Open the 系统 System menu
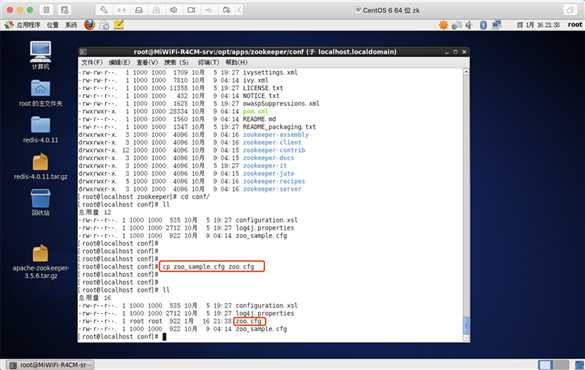Screen dimensions: 585x370 tap(71, 25)
